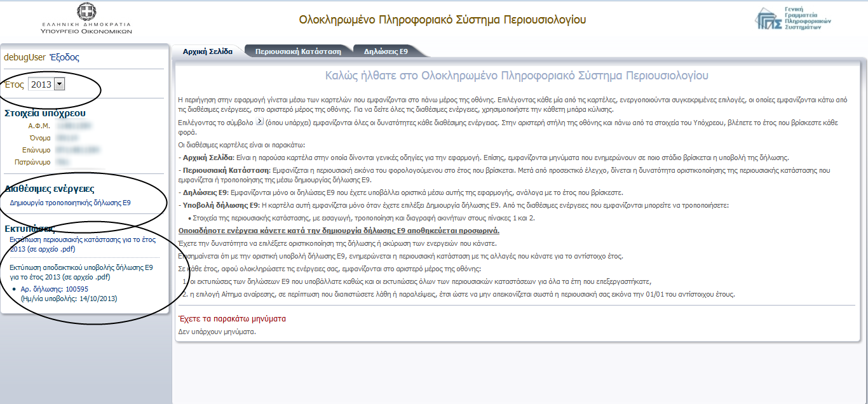The image size is (868, 404).
Task: Open the Έτος year dropdown
Action: (59, 84)
